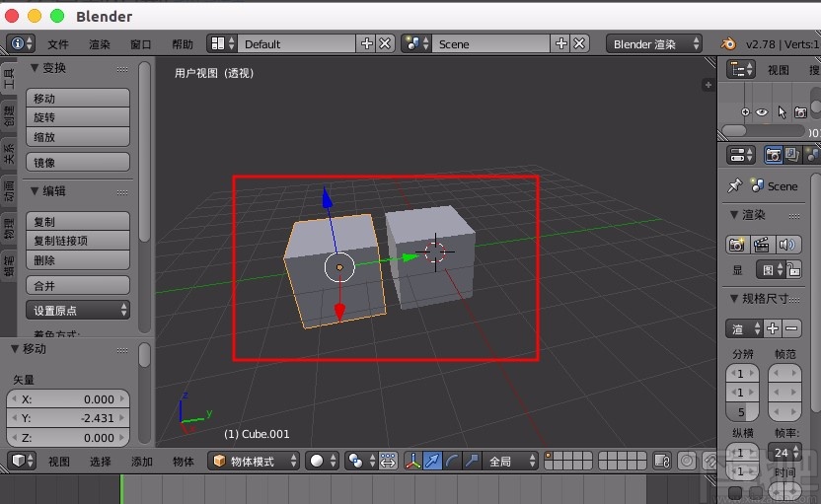
Task: Switch to Scene properties tab icon
Action: pos(811,155)
